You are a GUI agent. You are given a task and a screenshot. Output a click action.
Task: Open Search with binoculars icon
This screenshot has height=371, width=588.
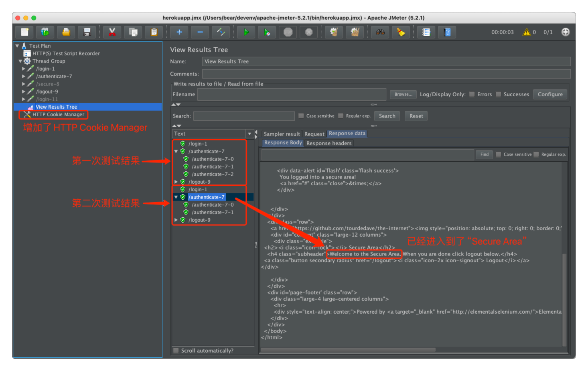coord(380,32)
